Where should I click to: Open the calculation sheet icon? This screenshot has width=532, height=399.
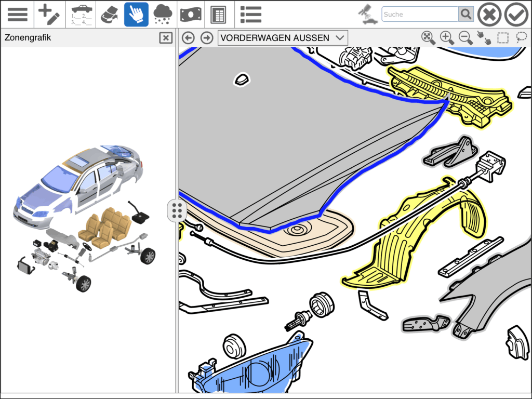[218, 15]
